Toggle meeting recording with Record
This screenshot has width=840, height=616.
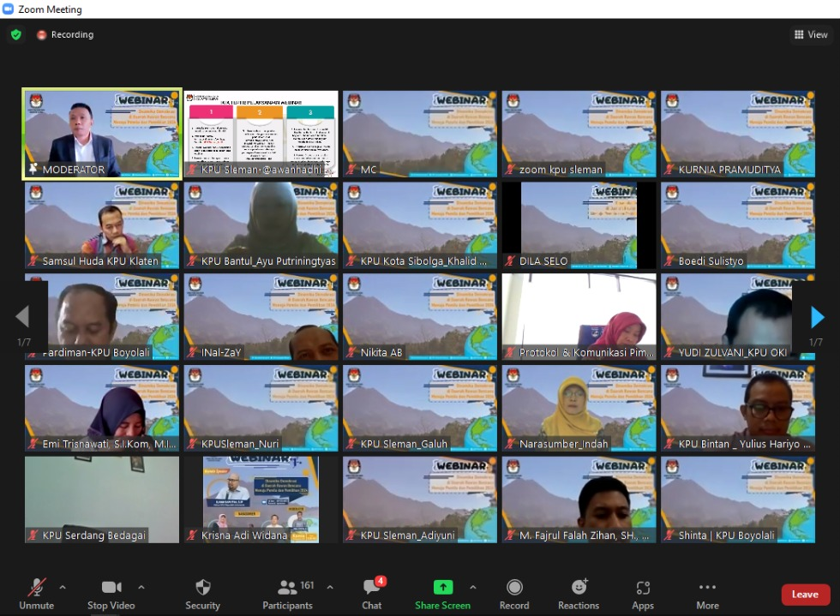514,593
